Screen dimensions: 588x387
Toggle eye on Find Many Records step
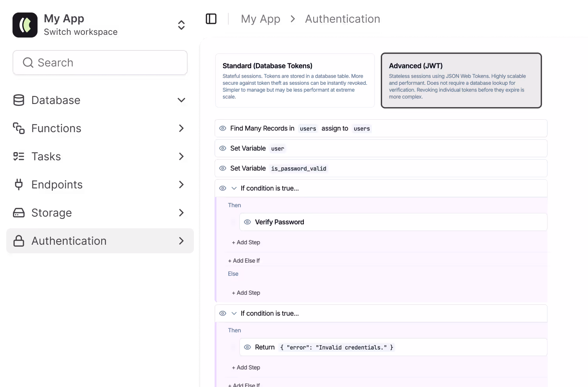tap(223, 128)
